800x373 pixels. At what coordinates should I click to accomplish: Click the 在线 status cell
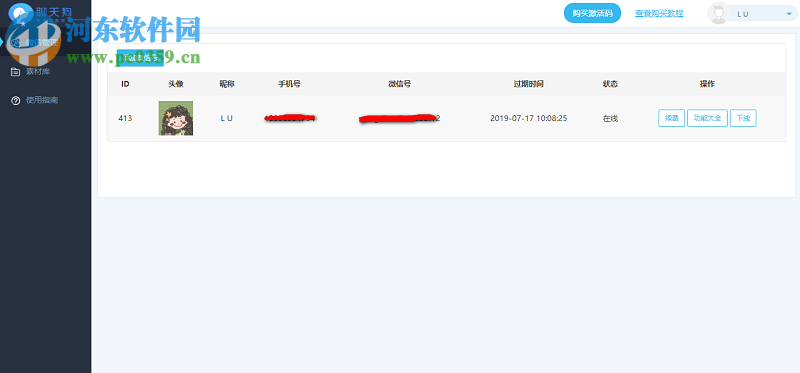point(610,118)
